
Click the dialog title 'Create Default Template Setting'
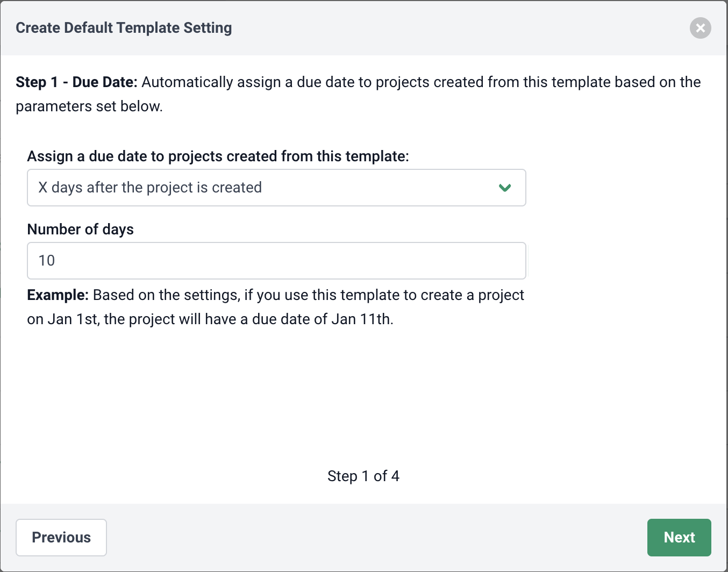[124, 28]
